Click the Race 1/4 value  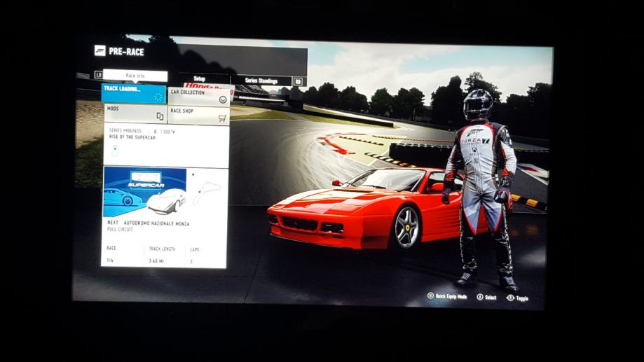coord(110,260)
